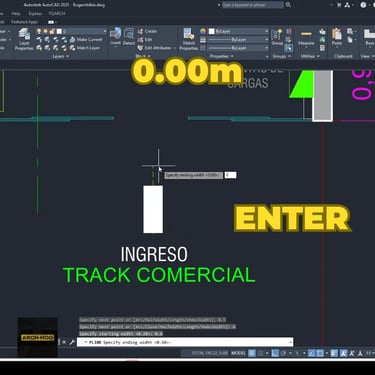Click the coordinates readout in status bar

(210, 353)
